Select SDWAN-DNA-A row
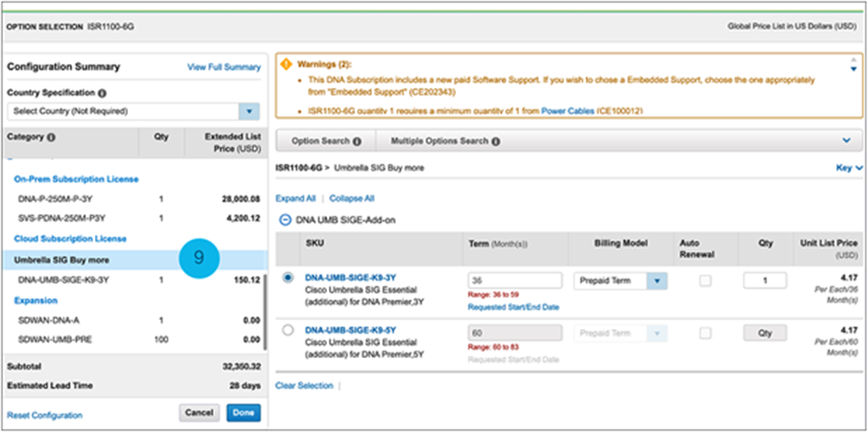Viewport: 868px width, 432px height. tap(135, 320)
